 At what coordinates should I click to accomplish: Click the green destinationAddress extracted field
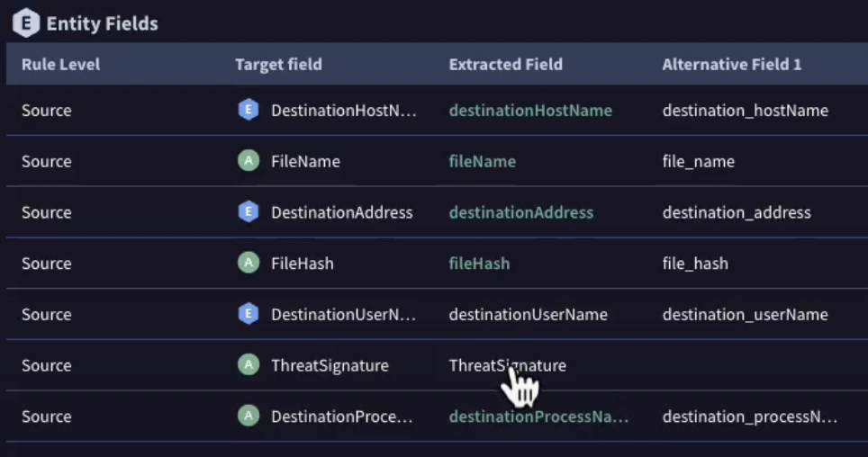tap(521, 212)
